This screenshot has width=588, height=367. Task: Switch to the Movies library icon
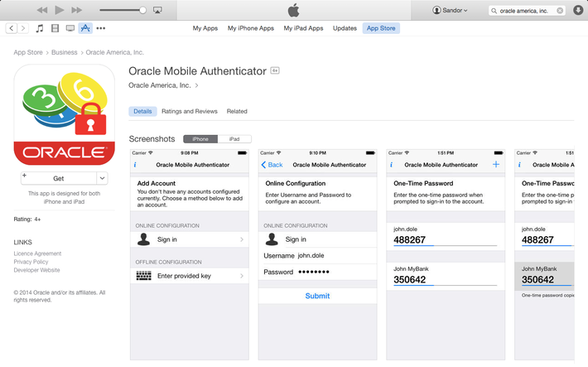55,28
